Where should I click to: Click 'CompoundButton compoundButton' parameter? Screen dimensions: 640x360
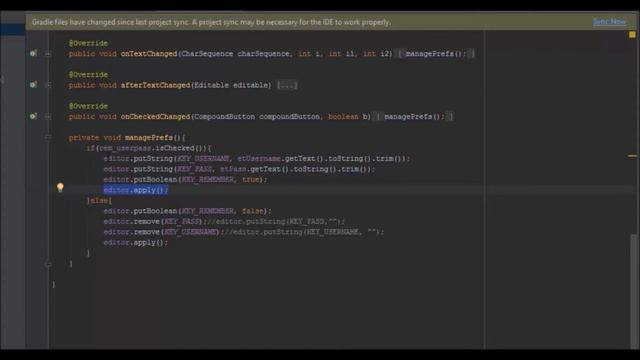[x=258, y=117]
